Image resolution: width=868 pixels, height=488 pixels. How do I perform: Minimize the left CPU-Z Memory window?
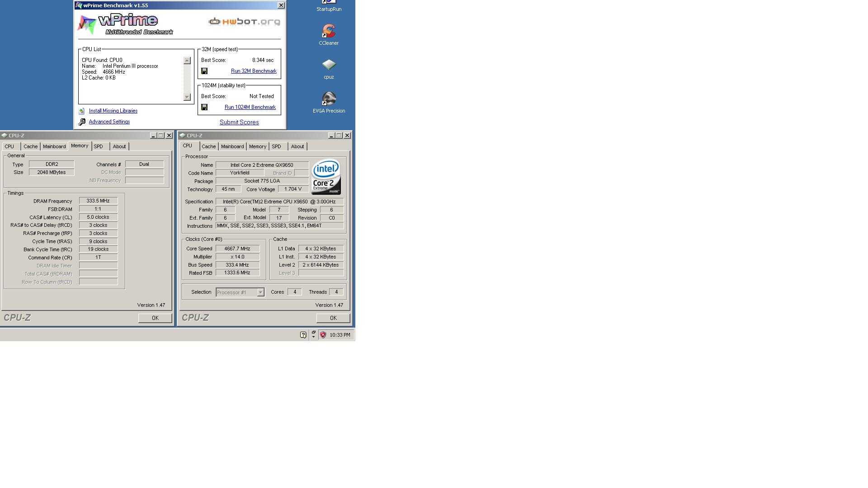pos(153,136)
